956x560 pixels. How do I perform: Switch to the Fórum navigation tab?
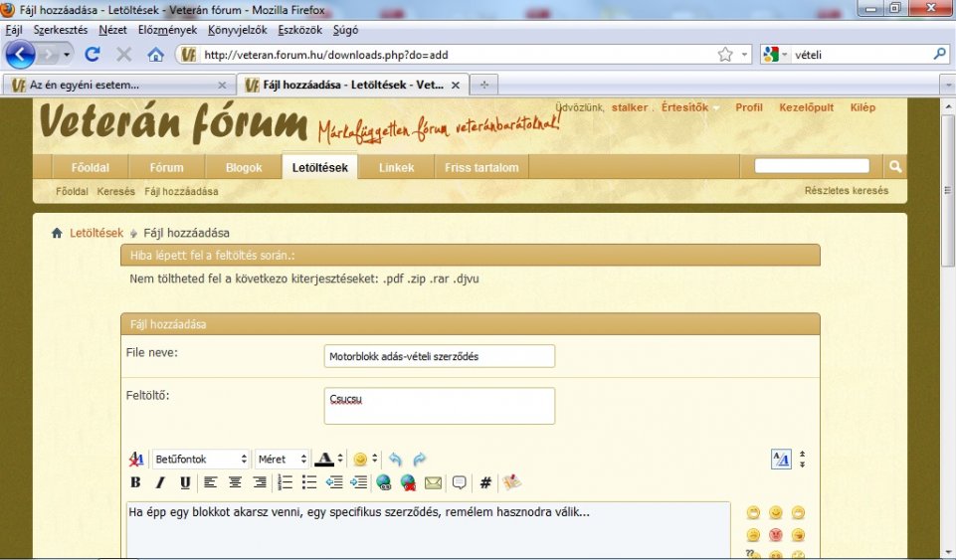(x=166, y=167)
